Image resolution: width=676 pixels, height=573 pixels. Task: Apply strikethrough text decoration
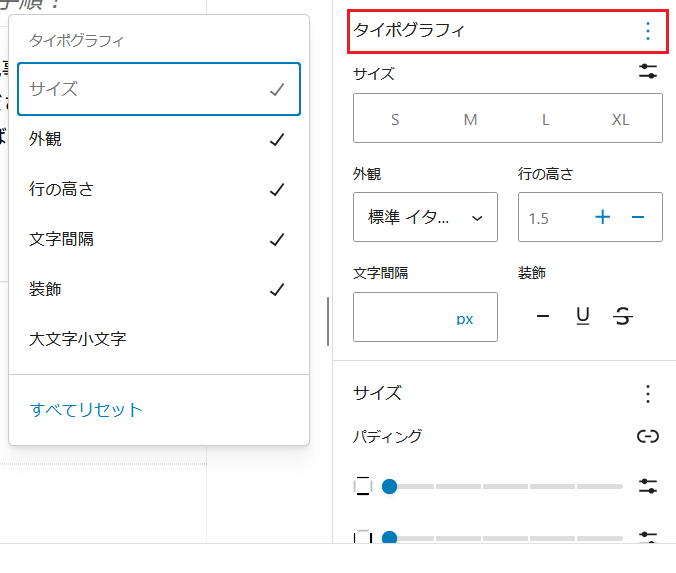click(x=623, y=317)
